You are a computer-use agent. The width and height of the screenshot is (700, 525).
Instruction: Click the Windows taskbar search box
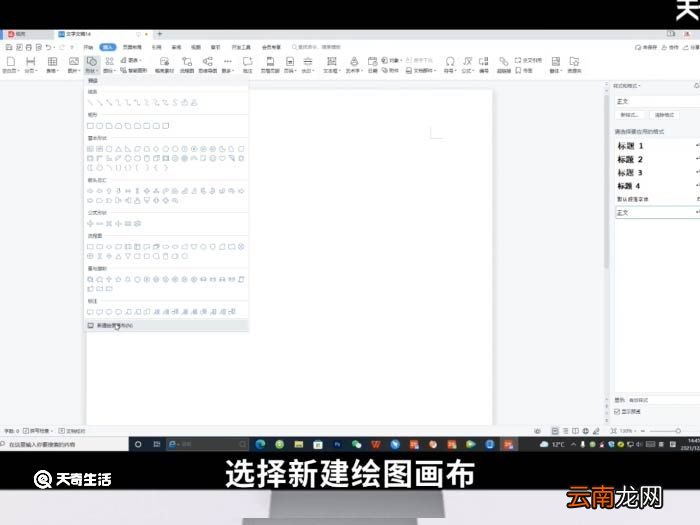click(x=64, y=444)
